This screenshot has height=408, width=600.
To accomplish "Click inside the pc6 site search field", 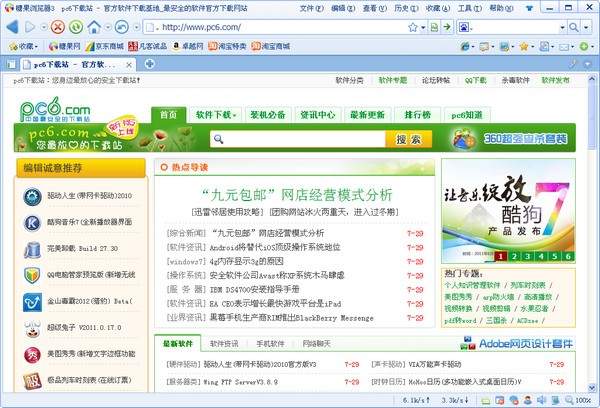I will coord(299,140).
